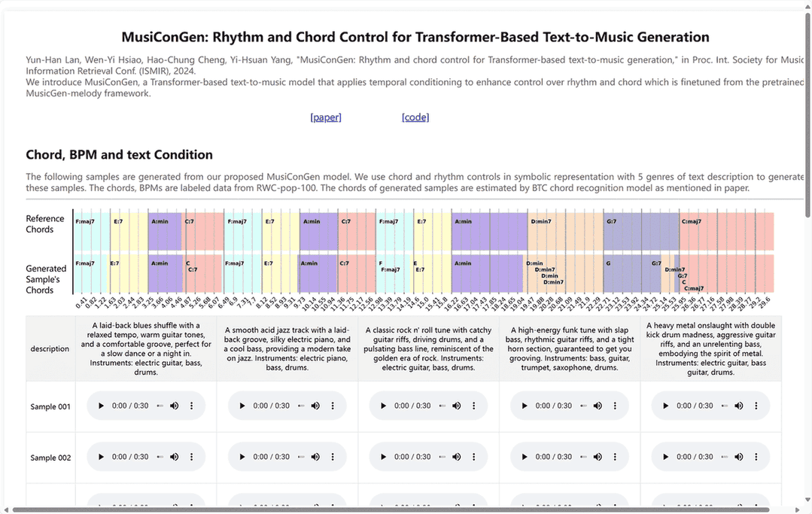812x514 pixels.
Task: Mute Sample 001 blues shuffle player
Action: pyautogui.click(x=175, y=406)
